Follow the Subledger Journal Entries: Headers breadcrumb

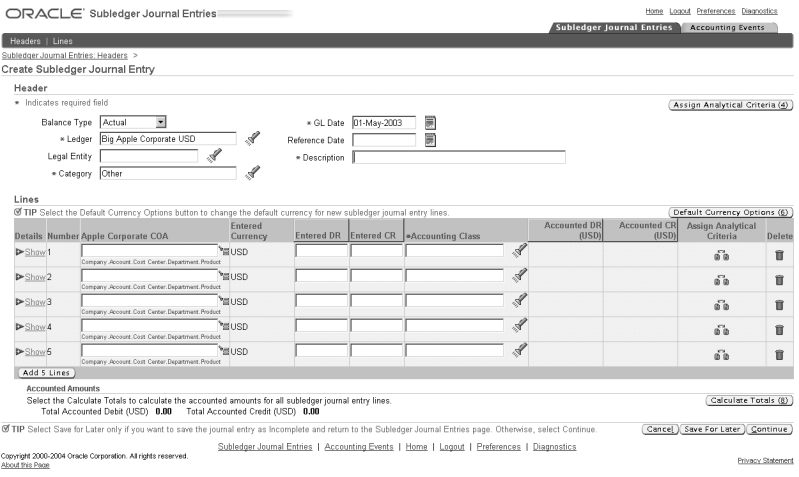65,56
